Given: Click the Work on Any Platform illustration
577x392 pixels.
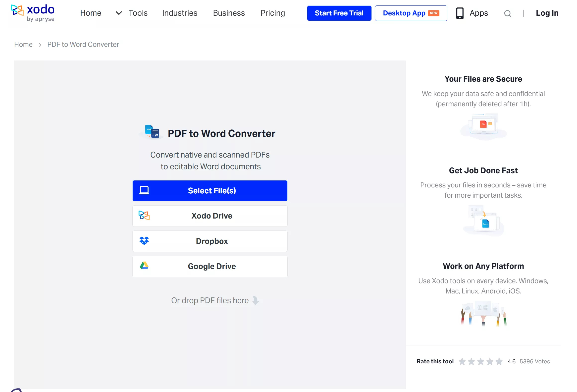Looking at the screenshot, I should (483, 313).
